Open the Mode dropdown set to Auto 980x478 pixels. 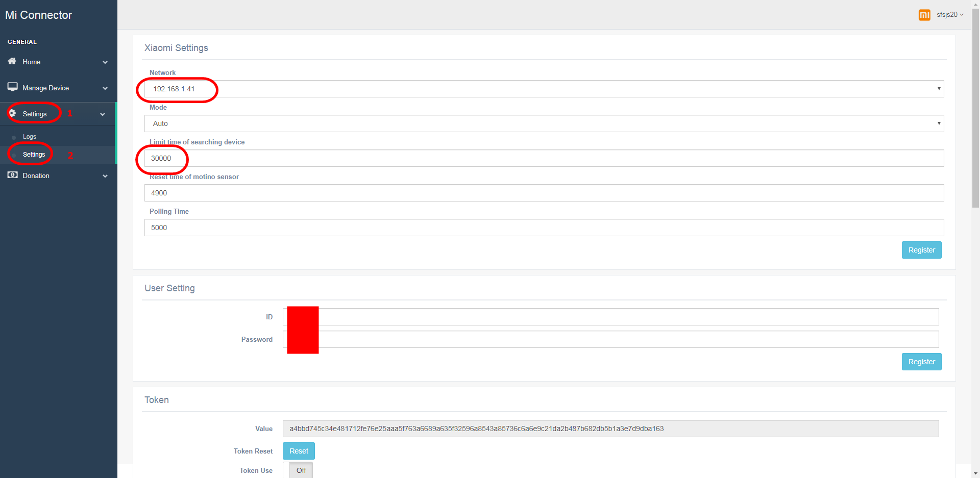click(544, 123)
